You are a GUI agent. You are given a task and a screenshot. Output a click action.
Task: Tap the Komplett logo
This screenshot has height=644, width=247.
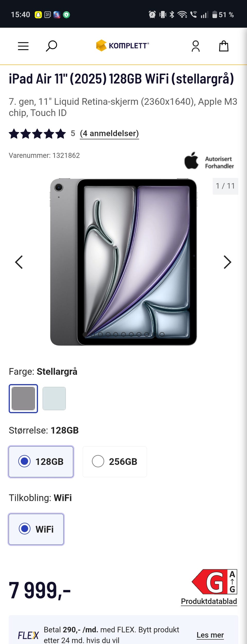(x=122, y=46)
